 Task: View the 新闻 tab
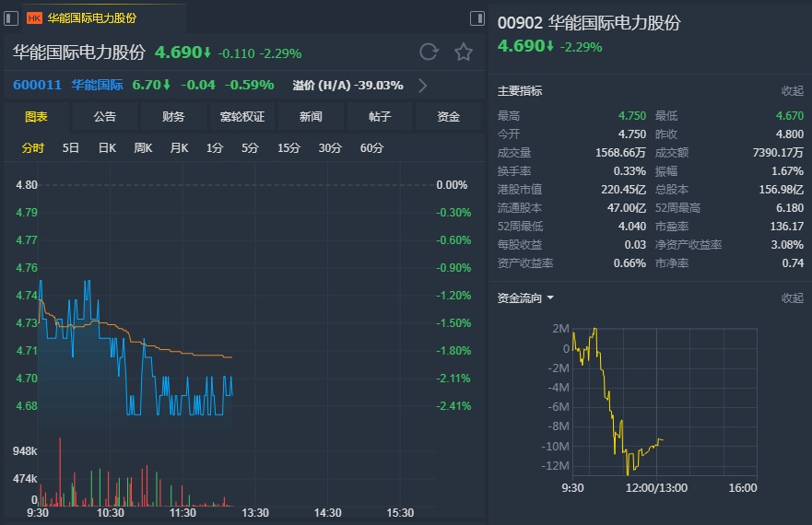coord(311,116)
